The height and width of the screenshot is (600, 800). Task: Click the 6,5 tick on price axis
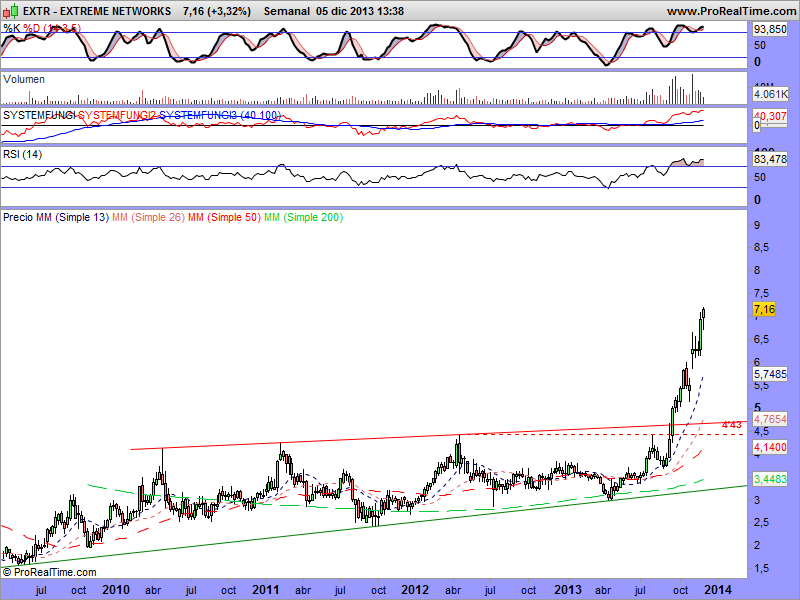[762, 339]
